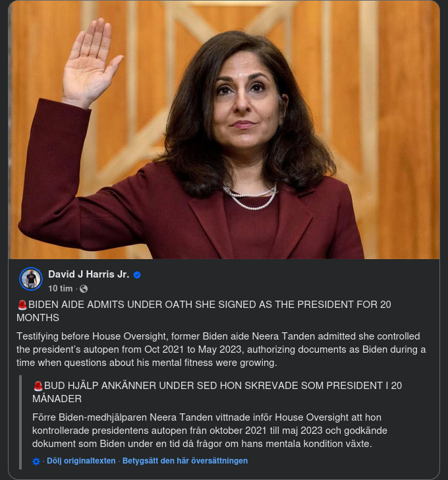Click the blue verified badge
The image size is (448, 480).
[137, 275]
